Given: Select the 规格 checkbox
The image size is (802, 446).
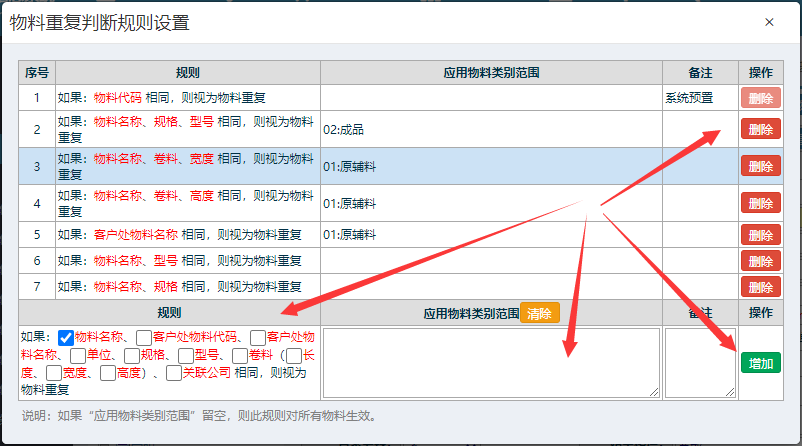Looking at the screenshot, I should tap(132, 355).
